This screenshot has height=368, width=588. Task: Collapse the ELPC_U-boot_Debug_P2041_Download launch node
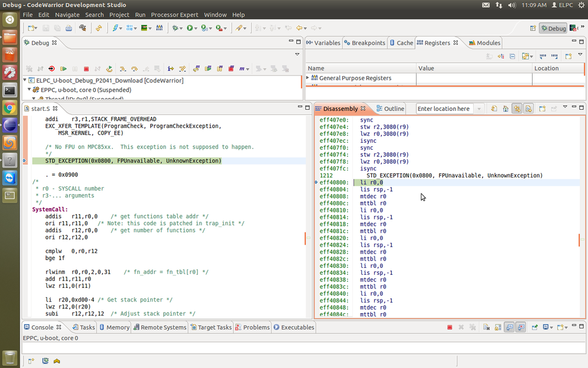click(x=25, y=80)
